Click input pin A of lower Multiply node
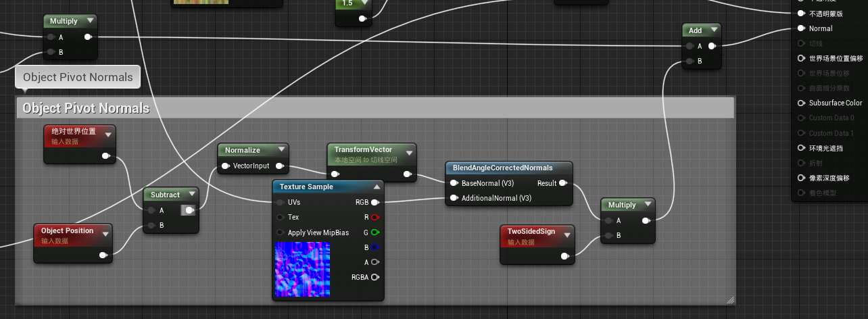Viewport: 868px width, 319px height. point(609,220)
